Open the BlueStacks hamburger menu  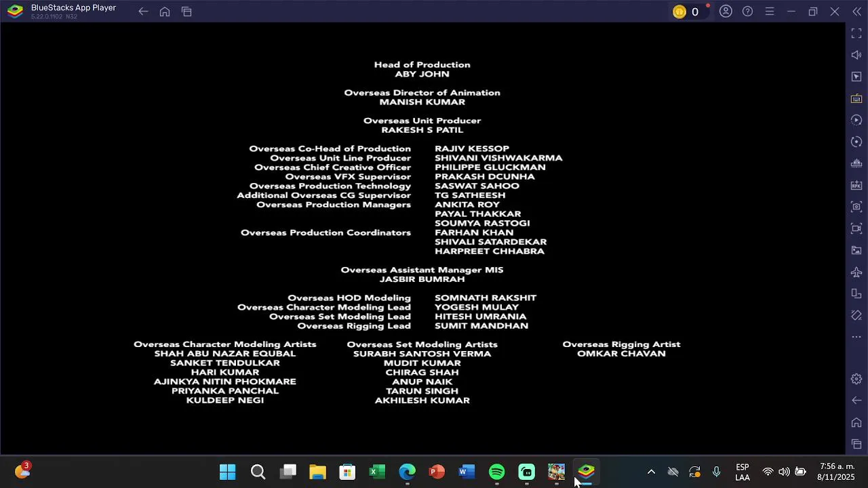769,12
